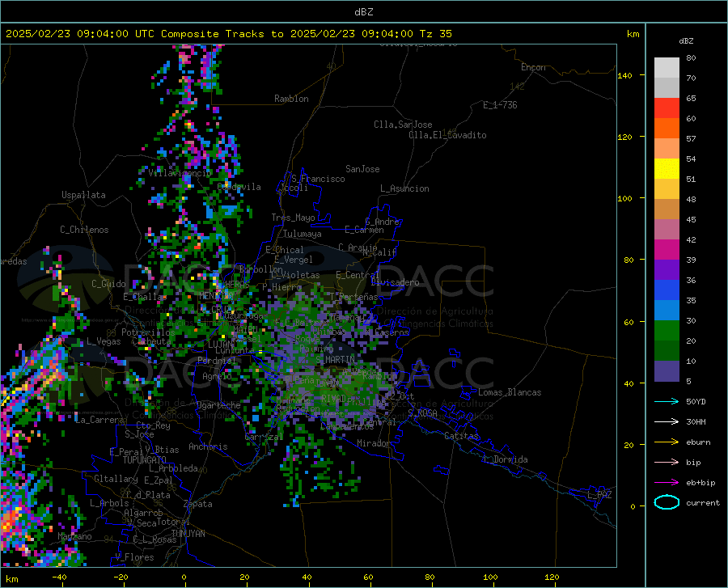Click the 'L_Dormida' place label
Viewport: 728px width, 588px height.
[x=505, y=459]
